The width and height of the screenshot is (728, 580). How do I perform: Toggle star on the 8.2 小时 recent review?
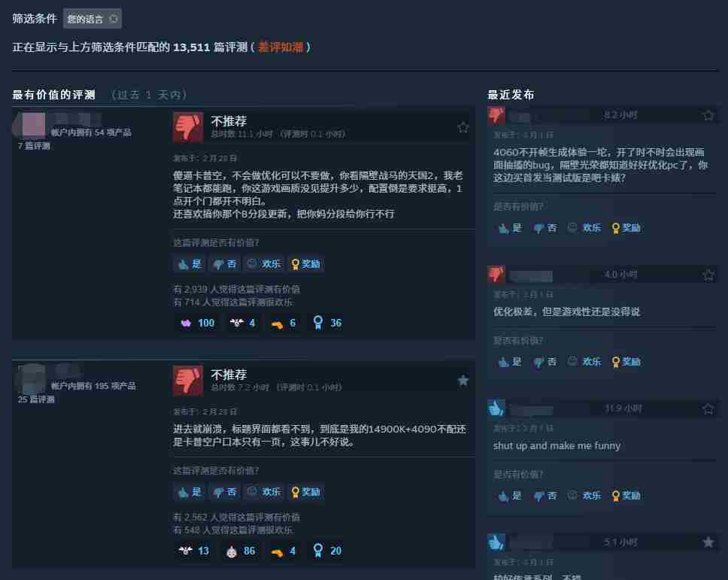[708, 115]
